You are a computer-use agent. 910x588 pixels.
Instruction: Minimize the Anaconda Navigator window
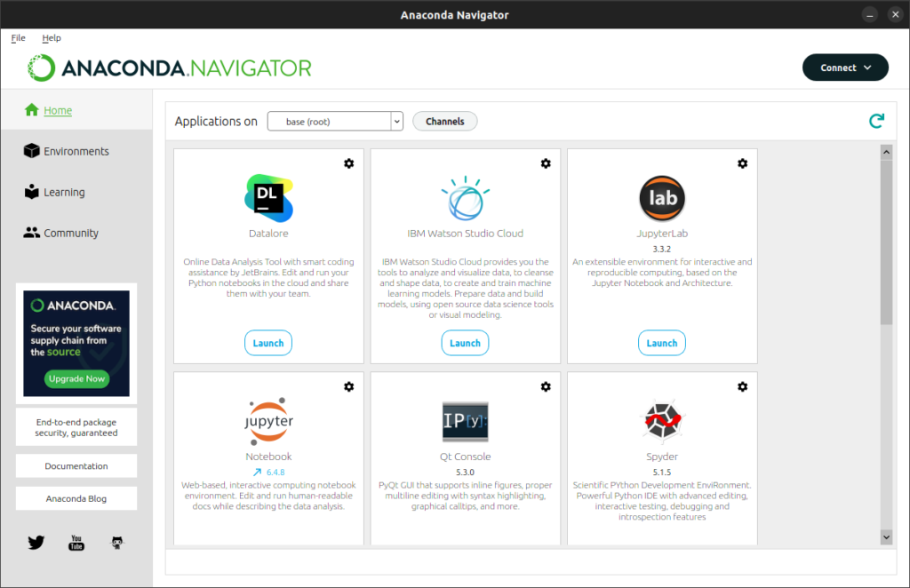tap(869, 15)
